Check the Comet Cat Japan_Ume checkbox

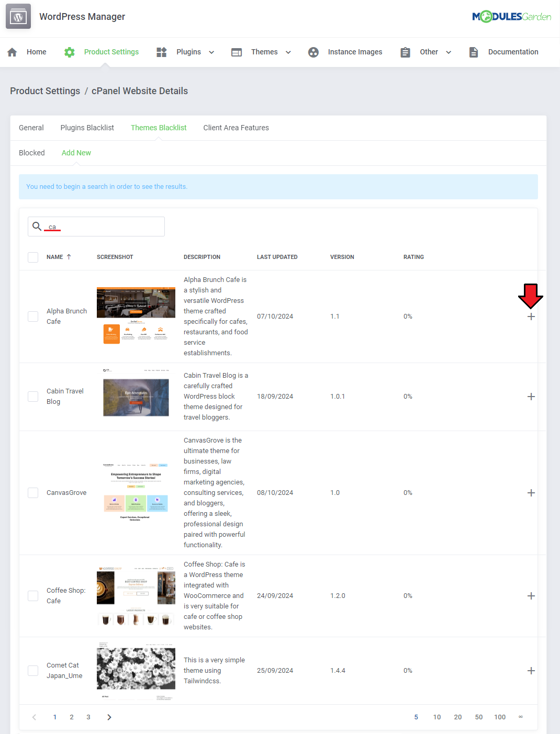point(33,671)
